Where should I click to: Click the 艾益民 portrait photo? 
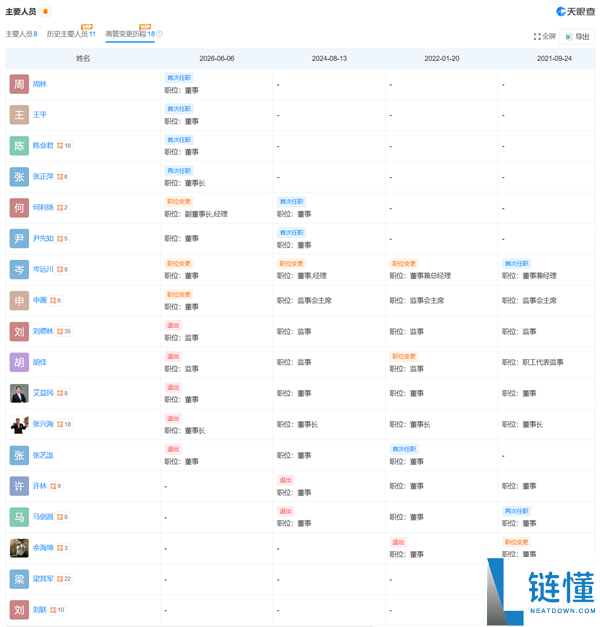[x=19, y=393]
